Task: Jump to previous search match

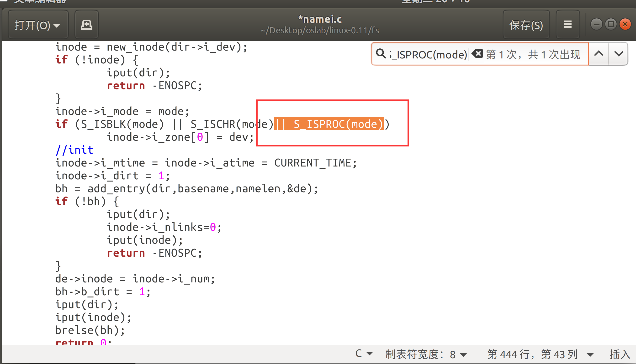Action: [x=599, y=54]
